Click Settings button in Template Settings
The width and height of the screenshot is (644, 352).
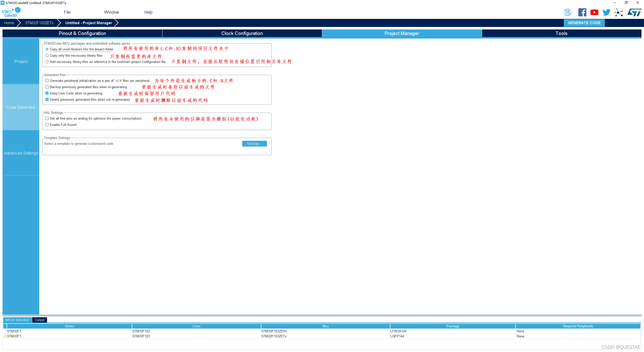click(x=254, y=144)
